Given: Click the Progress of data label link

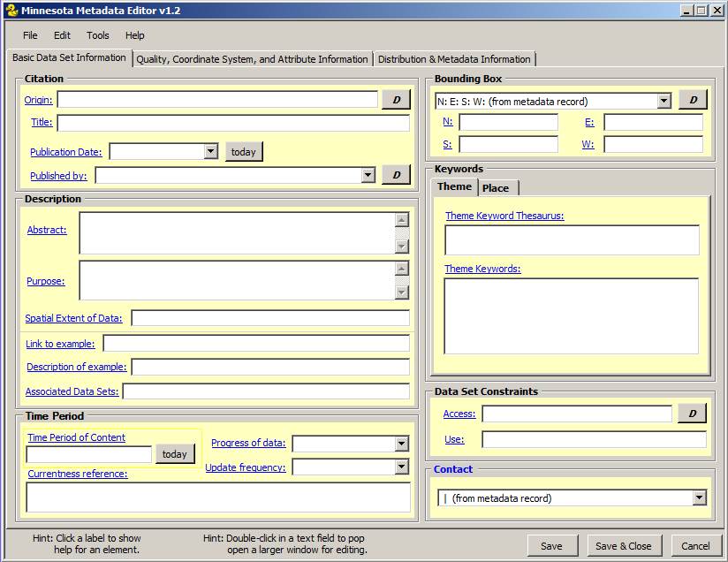Looking at the screenshot, I should (248, 443).
